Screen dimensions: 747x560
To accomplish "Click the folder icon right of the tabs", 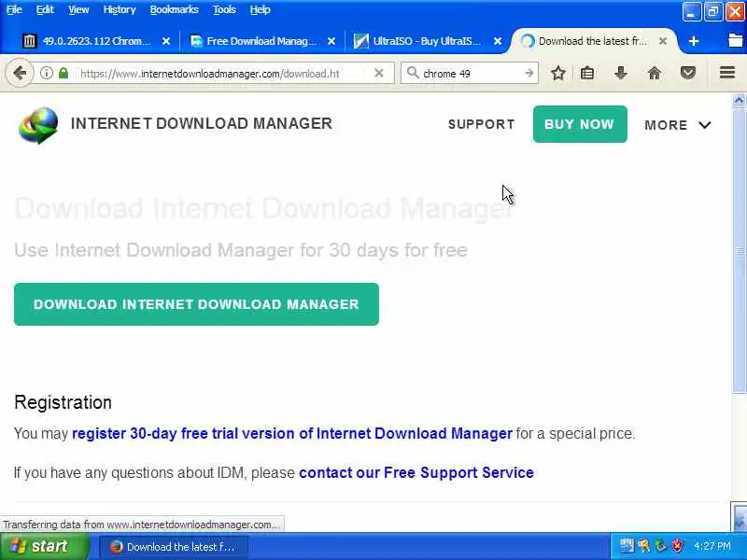I will 736,40.
